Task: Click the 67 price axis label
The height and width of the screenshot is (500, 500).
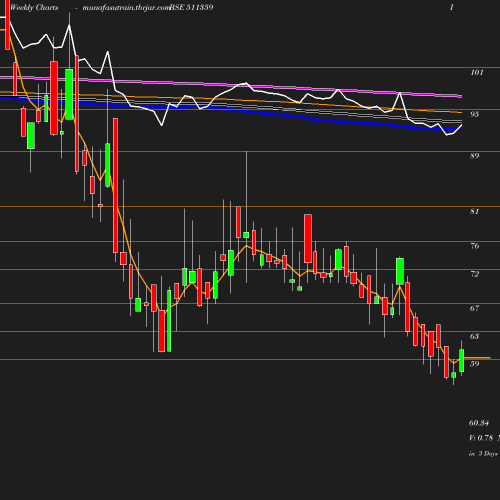Action: [475, 308]
